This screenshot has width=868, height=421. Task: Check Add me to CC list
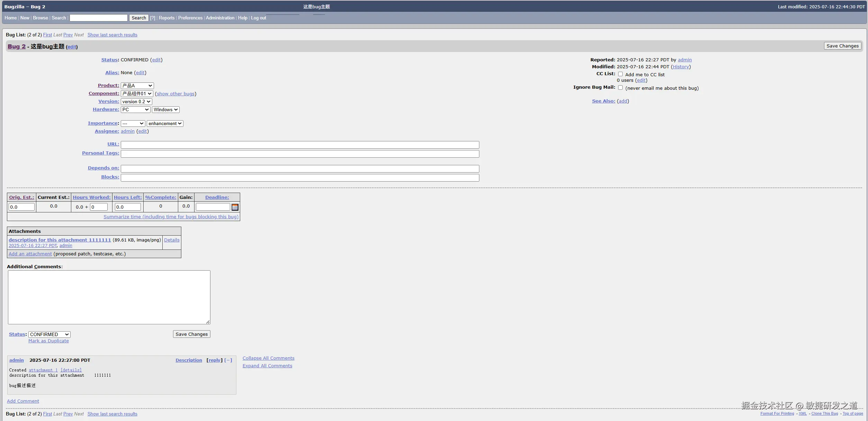point(620,74)
